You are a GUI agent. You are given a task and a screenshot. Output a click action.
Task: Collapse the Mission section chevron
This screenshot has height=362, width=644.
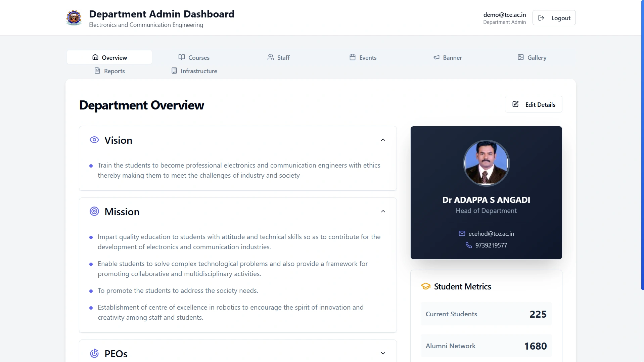[x=383, y=211]
